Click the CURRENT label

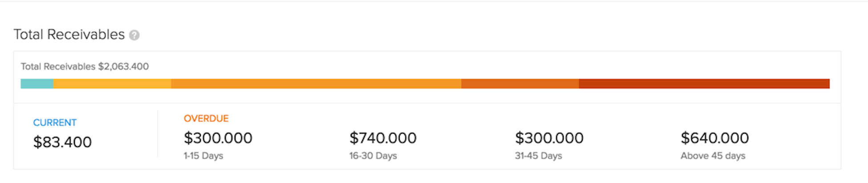coord(55,123)
